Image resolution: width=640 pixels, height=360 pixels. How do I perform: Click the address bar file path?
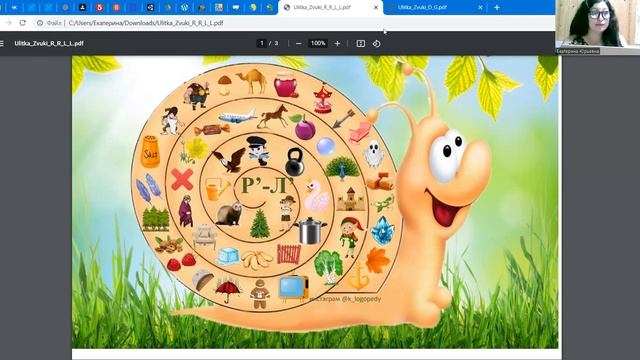(146, 23)
